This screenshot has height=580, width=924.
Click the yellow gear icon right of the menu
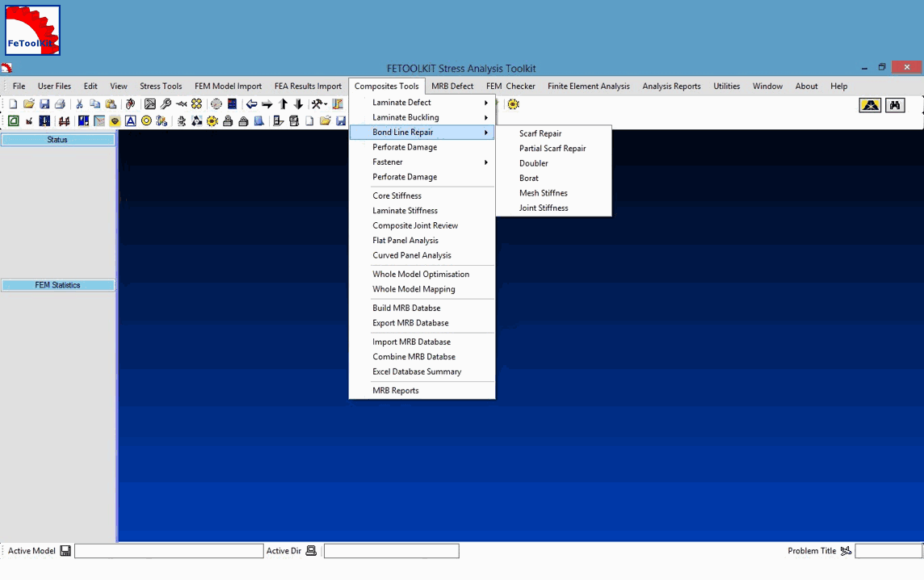[513, 104]
